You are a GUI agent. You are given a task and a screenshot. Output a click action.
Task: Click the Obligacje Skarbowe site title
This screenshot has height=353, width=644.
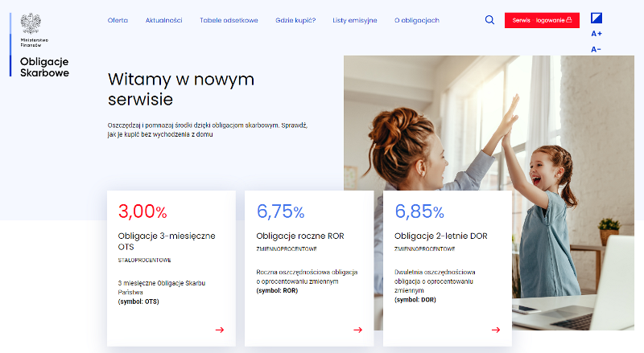point(44,67)
